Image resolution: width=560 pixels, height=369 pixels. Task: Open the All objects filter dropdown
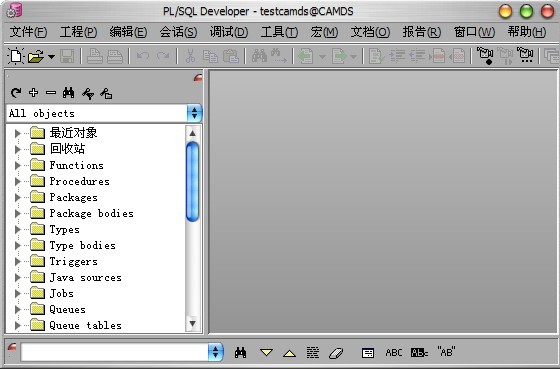click(194, 113)
